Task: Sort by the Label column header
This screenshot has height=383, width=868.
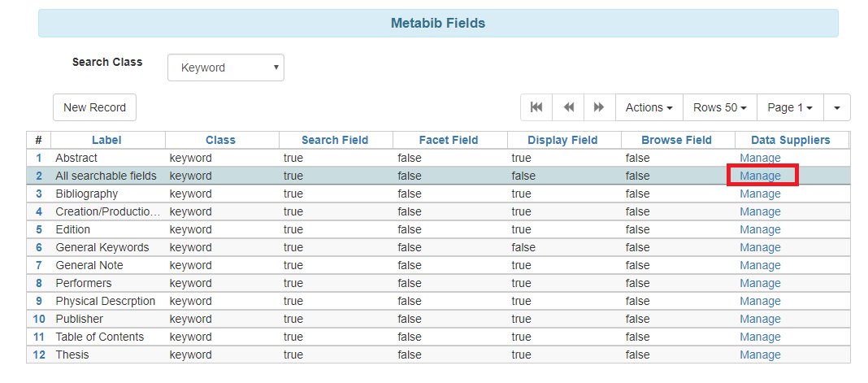Action: (x=106, y=140)
